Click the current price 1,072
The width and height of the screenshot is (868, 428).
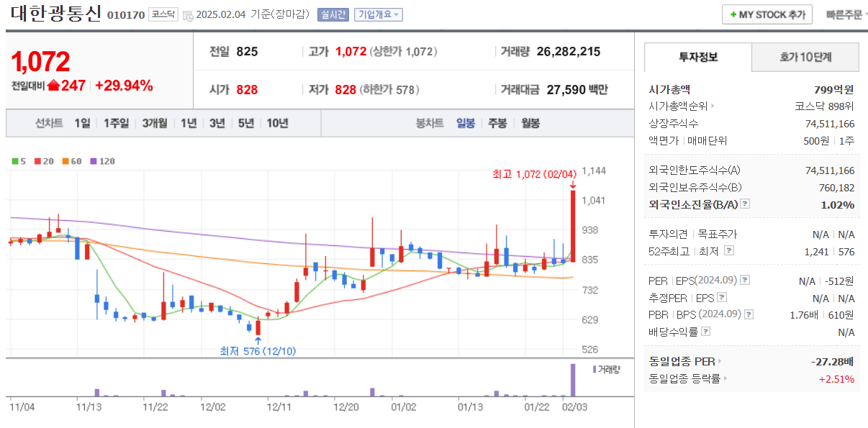[x=40, y=63]
